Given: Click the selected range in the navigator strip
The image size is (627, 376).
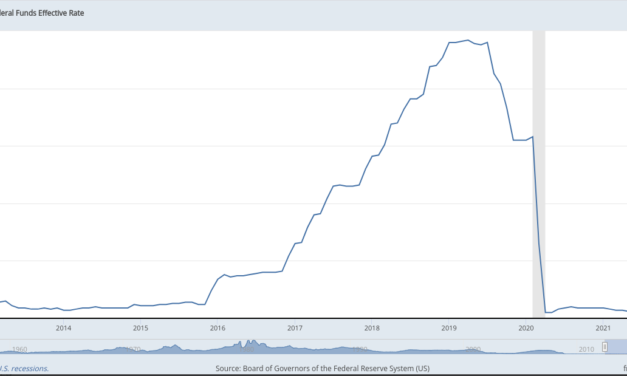Looking at the screenshot, I should (616, 347).
